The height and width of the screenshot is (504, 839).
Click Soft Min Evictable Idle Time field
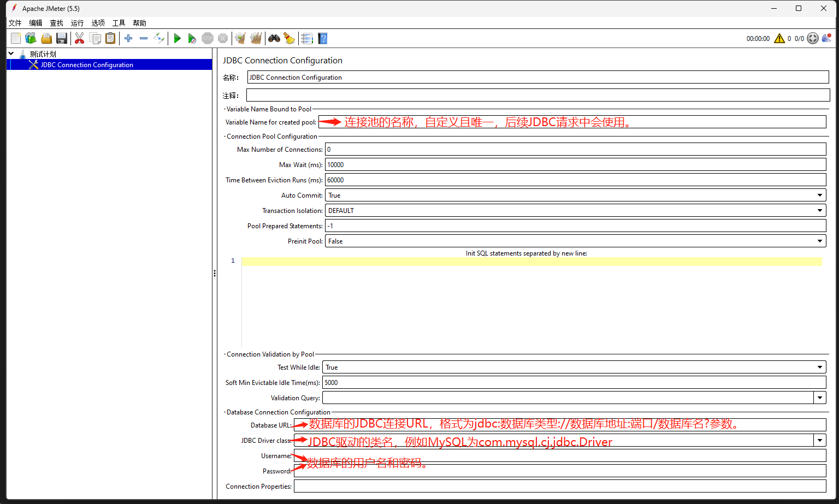tap(574, 383)
